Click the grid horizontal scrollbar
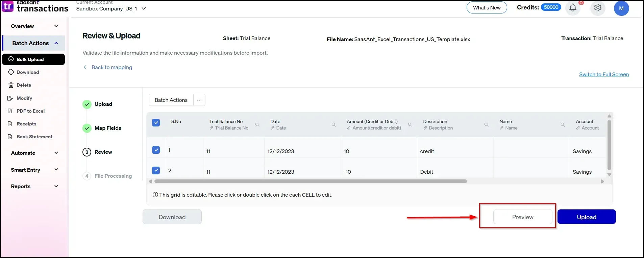 (x=311, y=181)
